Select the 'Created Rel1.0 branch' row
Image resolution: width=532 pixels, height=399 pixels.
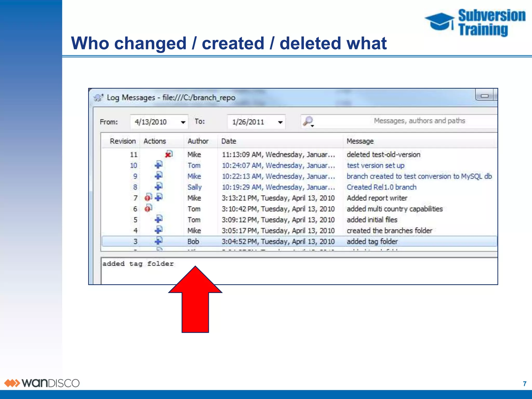(x=300, y=187)
